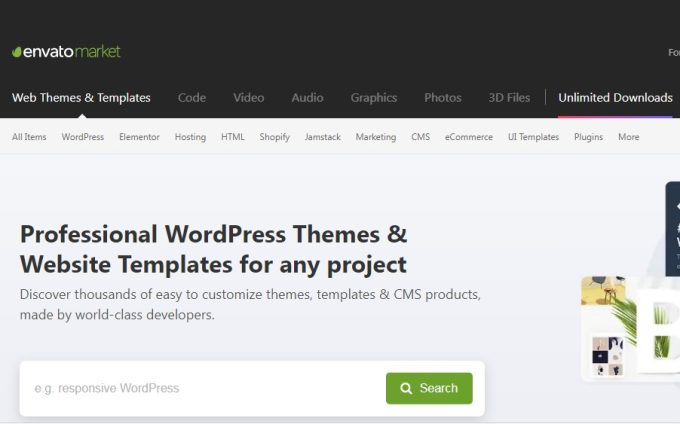Viewport: 680px width, 424px height.
Task: Click the dark promo card at right edge
Action: click(x=673, y=229)
